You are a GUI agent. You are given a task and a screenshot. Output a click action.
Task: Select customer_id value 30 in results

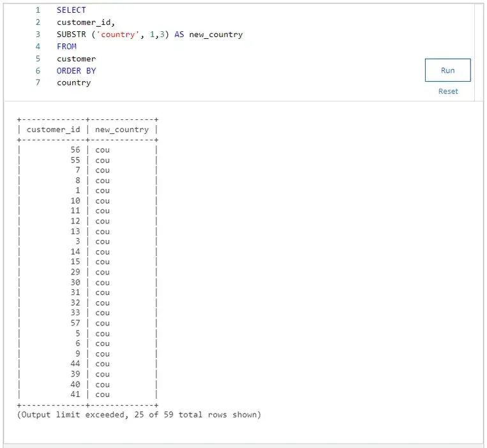pos(75,282)
